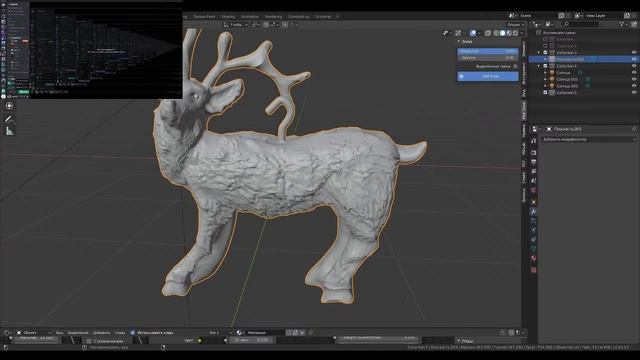The image size is (640, 360).
Task: Toggle viewport overlays
Action: pyautogui.click(x=473, y=33)
